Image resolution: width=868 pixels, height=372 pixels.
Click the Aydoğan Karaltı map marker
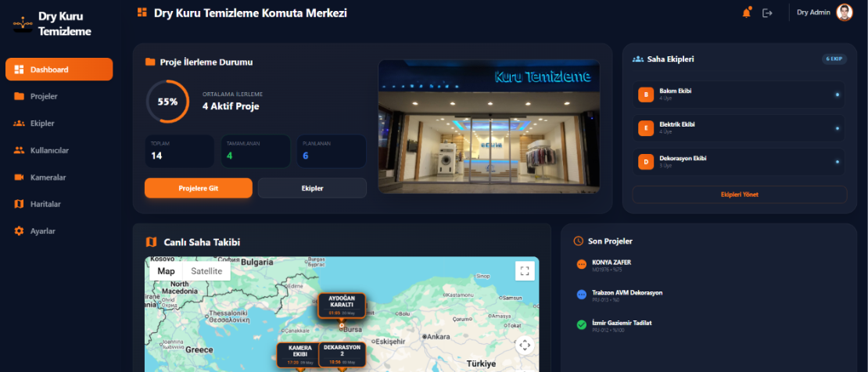click(342, 305)
